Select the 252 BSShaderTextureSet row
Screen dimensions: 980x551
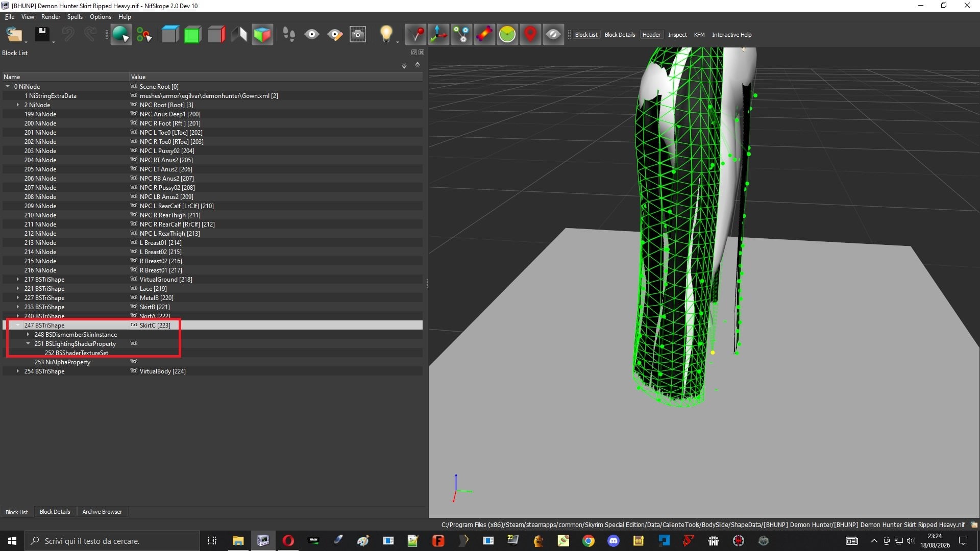pyautogui.click(x=212, y=353)
